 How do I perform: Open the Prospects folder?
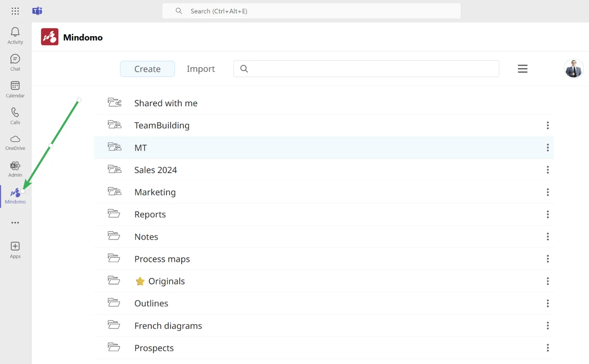[x=324, y=348]
